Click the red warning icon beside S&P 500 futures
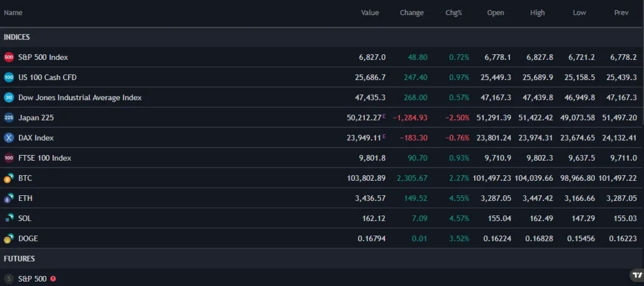Screen dimensions: 644x286 [x=53, y=278]
